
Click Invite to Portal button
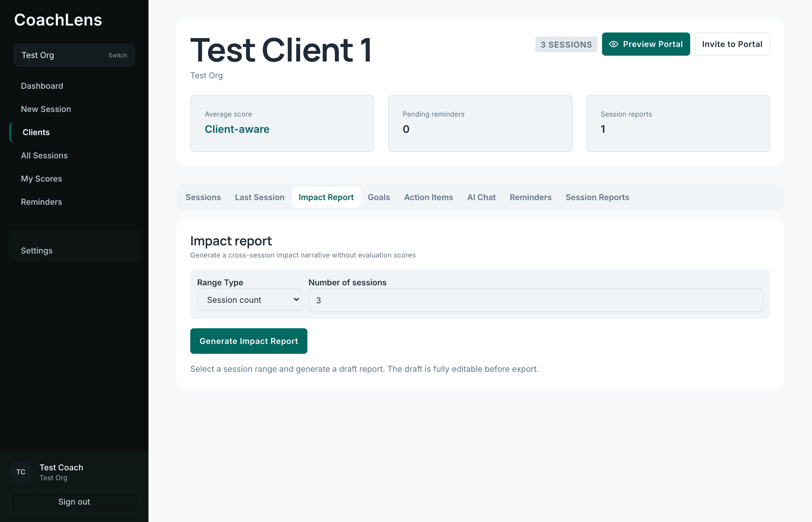(732, 44)
